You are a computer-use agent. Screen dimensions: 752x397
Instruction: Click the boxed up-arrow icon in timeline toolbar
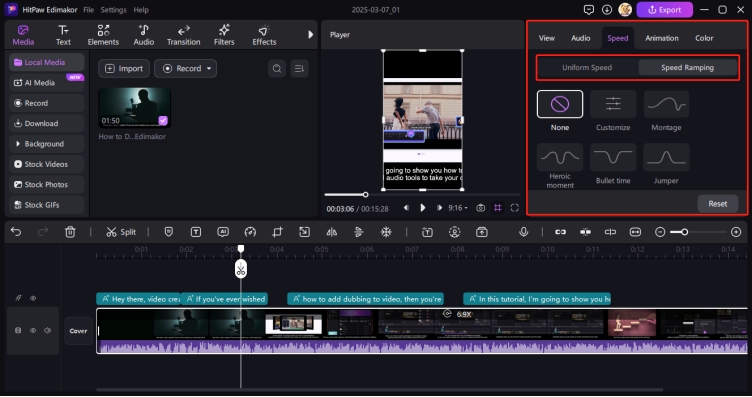coord(482,232)
